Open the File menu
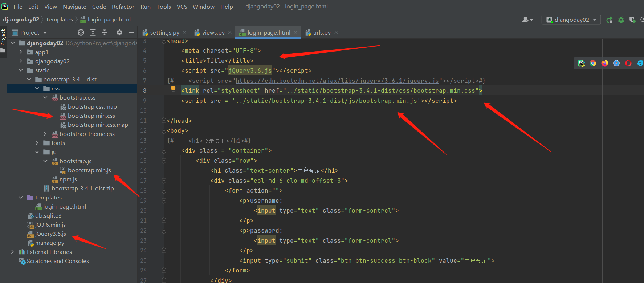The image size is (644, 283). click(x=18, y=7)
